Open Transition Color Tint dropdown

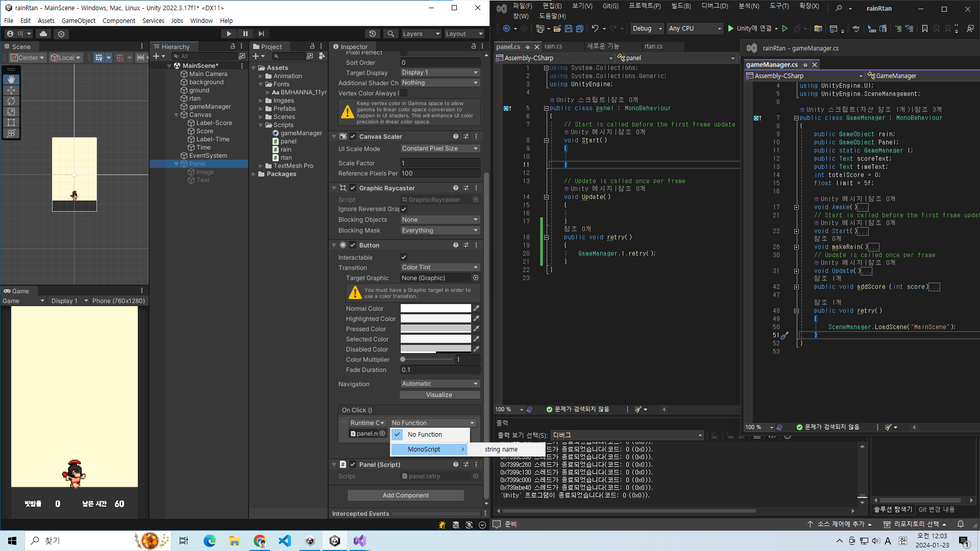440,267
